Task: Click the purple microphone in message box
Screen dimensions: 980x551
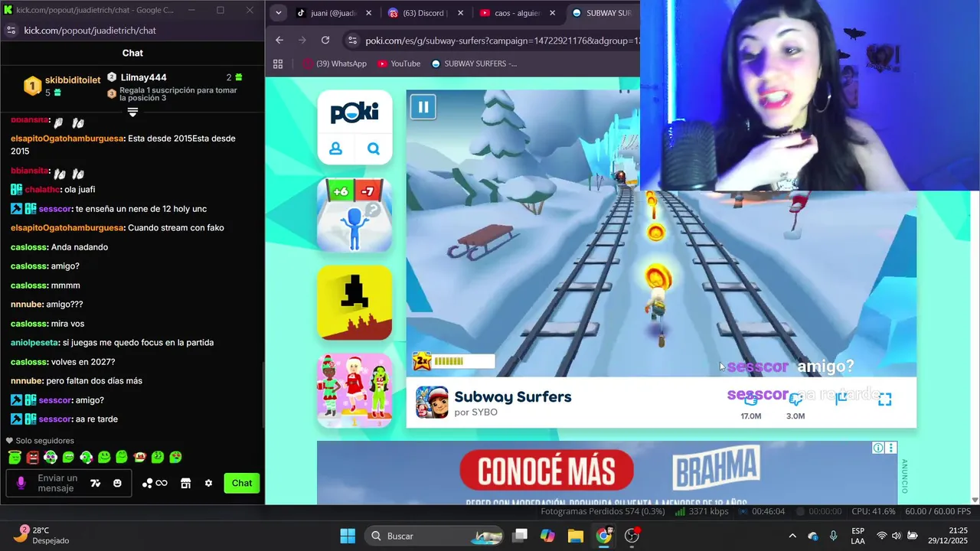Action: click(x=21, y=483)
